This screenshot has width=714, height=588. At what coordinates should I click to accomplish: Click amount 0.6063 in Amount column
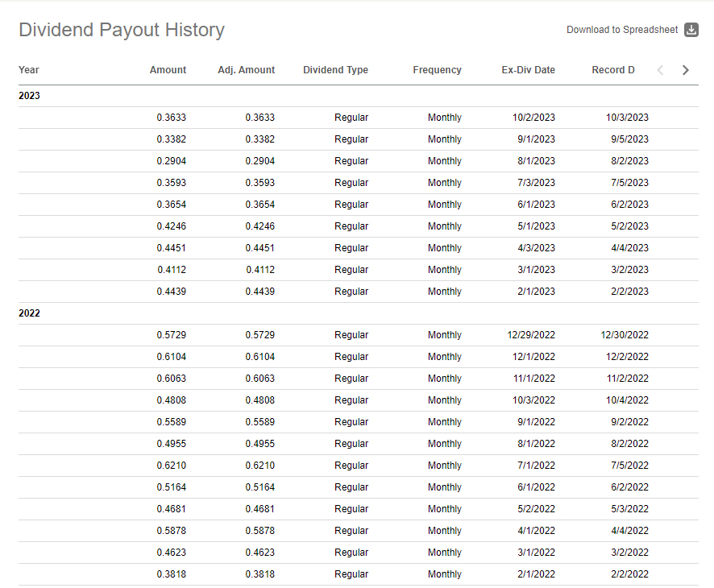click(171, 379)
